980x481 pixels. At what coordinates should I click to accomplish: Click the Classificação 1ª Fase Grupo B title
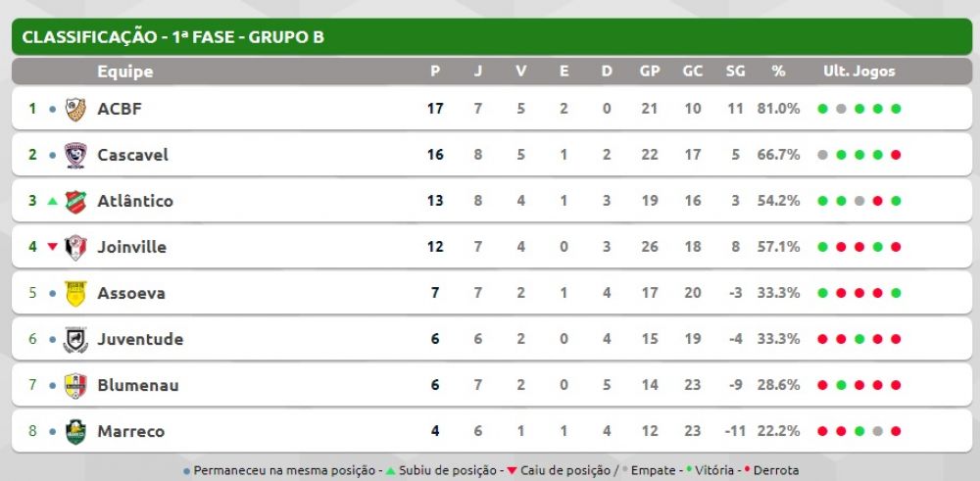point(172,37)
